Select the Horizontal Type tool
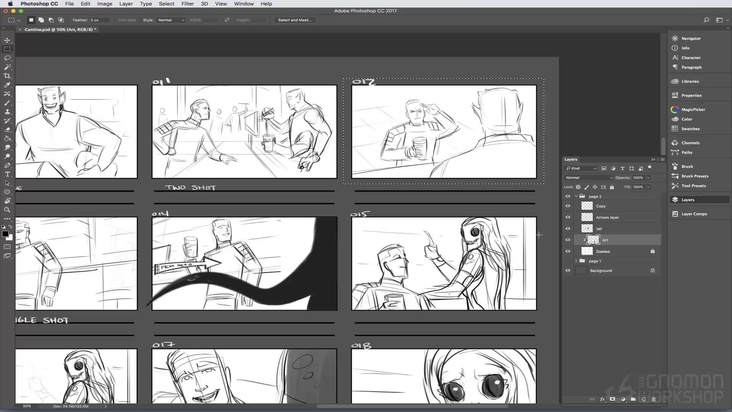Screen dimensions: 732x412 pos(7,174)
